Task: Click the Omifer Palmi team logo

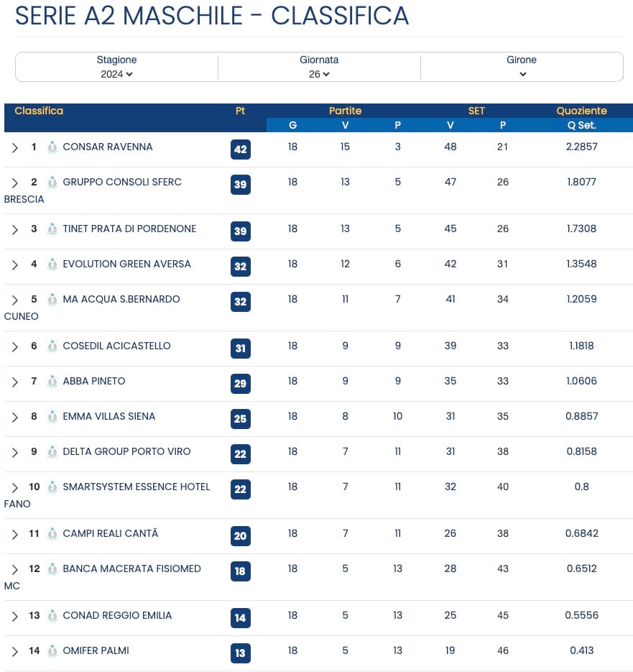Action: click(x=52, y=650)
